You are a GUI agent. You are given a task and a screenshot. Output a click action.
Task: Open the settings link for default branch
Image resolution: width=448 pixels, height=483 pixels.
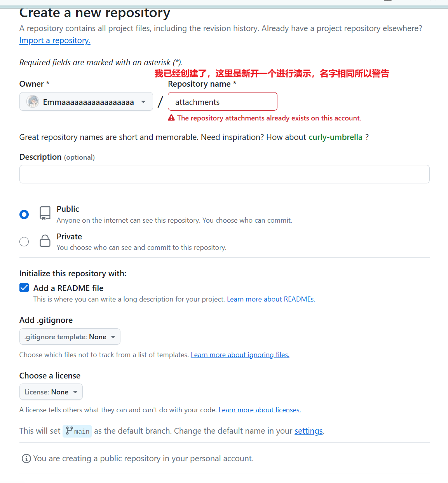pyautogui.click(x=309, y=431)
